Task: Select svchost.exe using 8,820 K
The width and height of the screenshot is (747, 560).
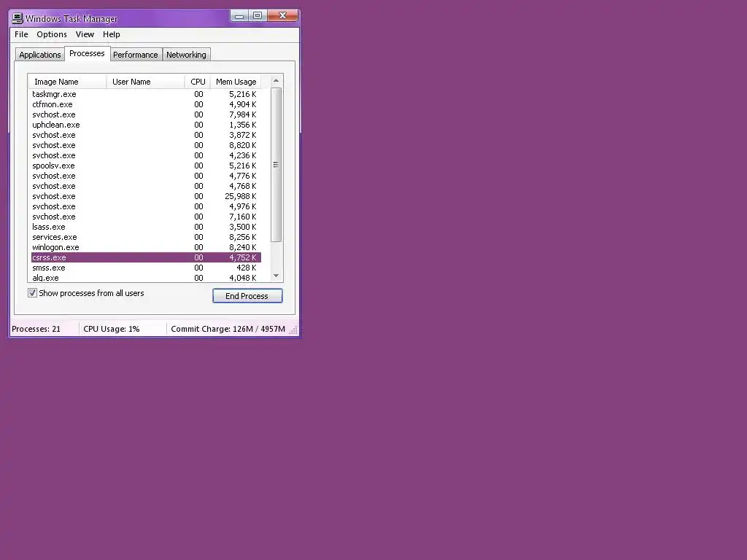Action: pyautogui.click(x=146, y=145)
